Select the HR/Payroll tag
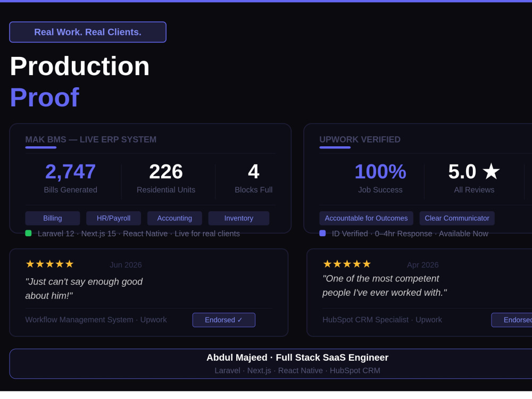Image resolution: width=532 pixels, height=399 pixels. (114, 218)
